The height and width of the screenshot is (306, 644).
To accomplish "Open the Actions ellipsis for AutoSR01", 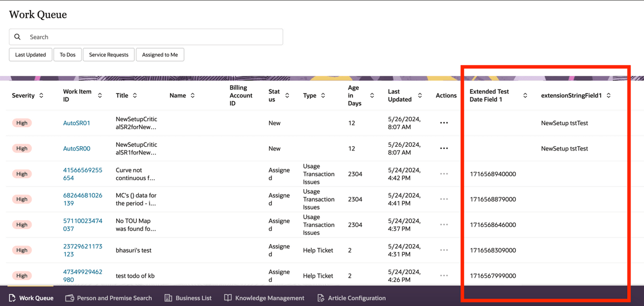I will [444, 123].
